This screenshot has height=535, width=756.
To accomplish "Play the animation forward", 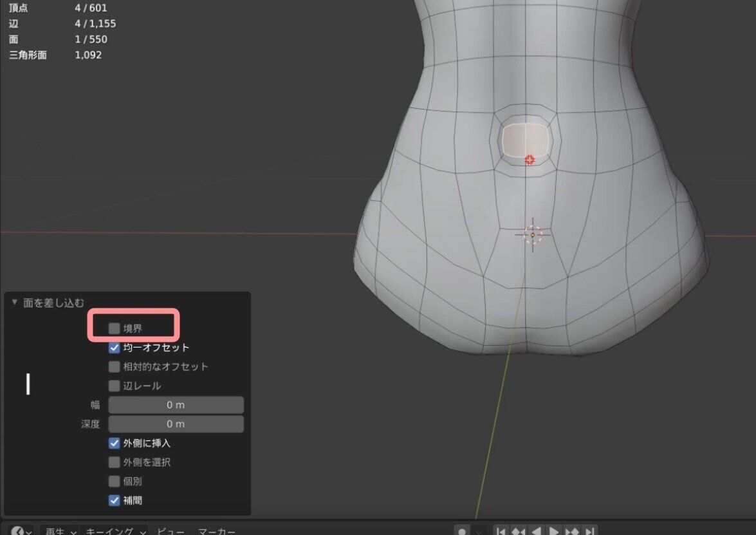I will (553, 531).
